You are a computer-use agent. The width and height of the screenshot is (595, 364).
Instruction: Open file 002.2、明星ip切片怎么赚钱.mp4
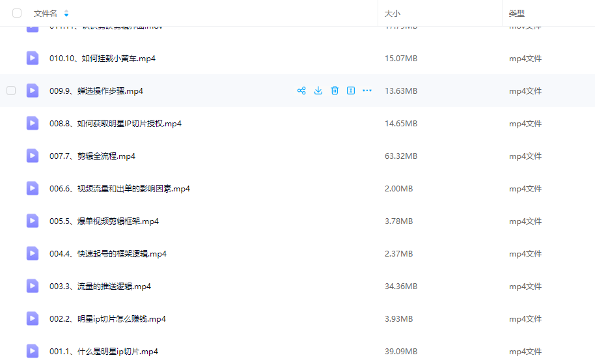pyautogui.click(x=108, y=319)
